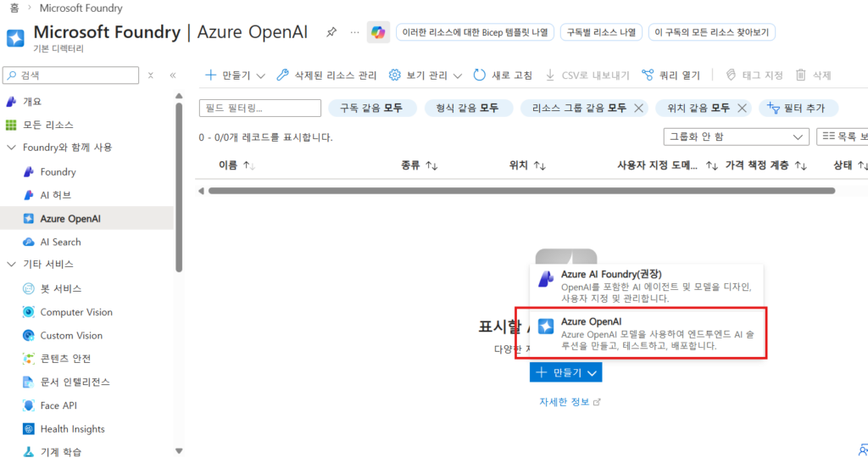The height and width of the screenshot is (458, 868).
Task: Collapse the 기타 서비스 section
Action: [11, 264]
